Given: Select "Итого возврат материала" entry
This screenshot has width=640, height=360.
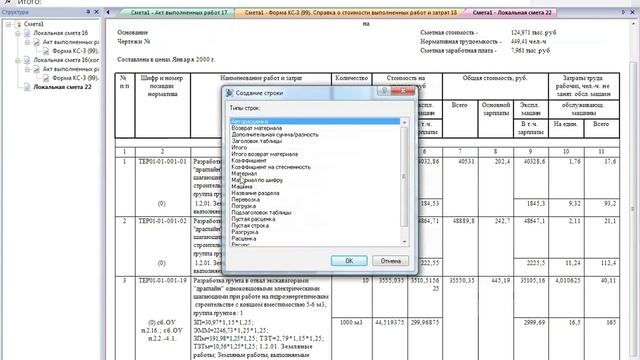Looking at the screenshot, I should 315,154.
